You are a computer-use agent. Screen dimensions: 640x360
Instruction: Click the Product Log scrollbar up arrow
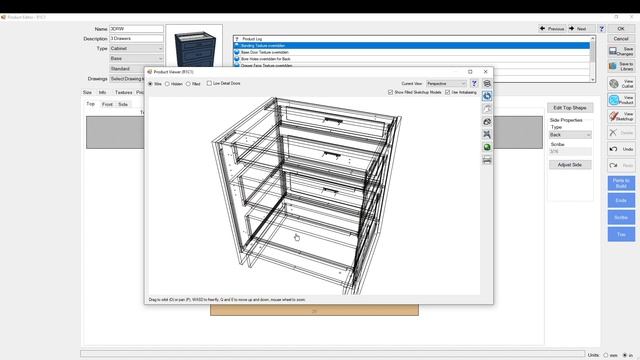(x=593, y=38)
